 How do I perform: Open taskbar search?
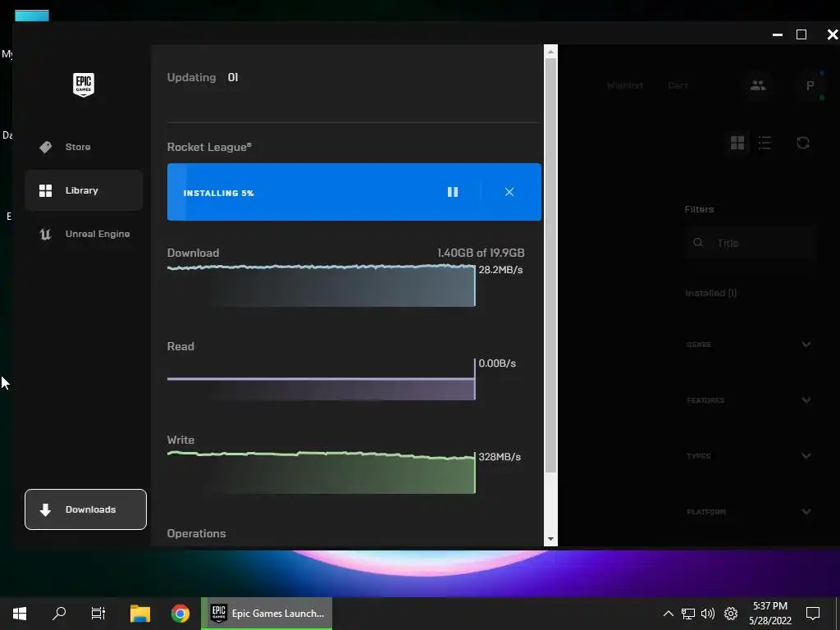coord(59,614)
